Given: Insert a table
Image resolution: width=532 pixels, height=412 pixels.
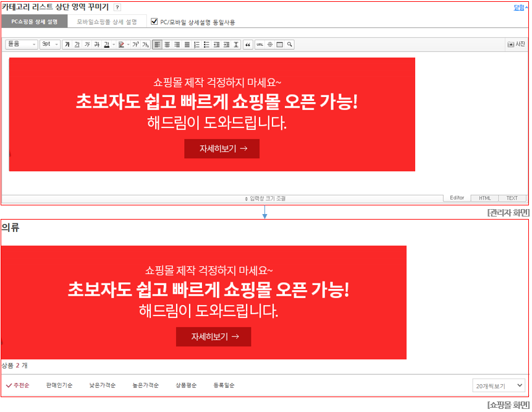Looking at the screenshot, I should click(x=280, y=45).
